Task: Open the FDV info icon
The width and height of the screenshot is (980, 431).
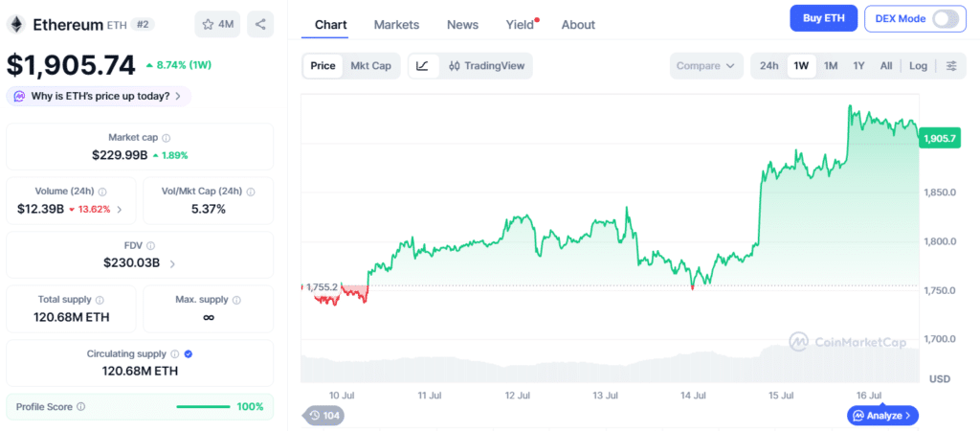Action: [150, 246]
